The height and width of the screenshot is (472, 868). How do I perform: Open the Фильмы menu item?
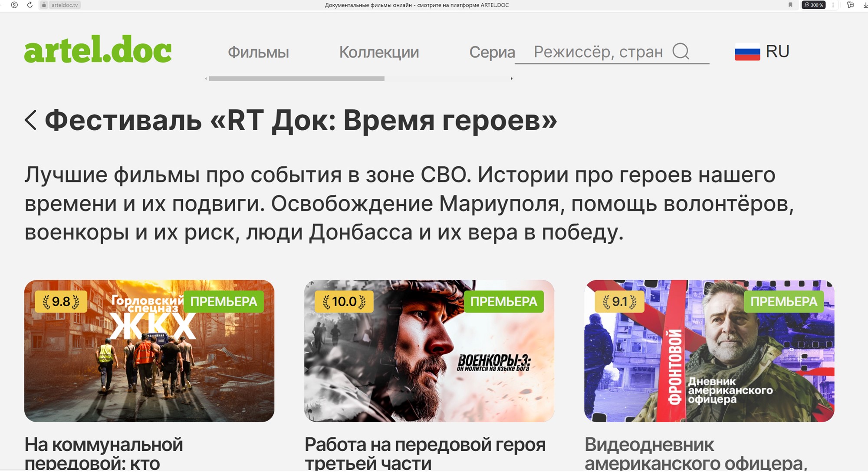click(258, 52)
